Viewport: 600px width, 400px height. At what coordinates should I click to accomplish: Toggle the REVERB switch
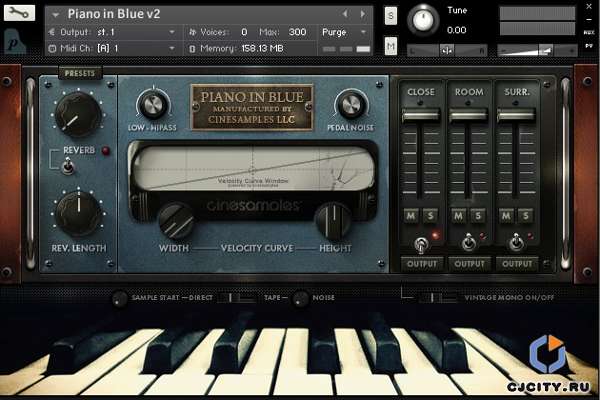pos(68,167)
